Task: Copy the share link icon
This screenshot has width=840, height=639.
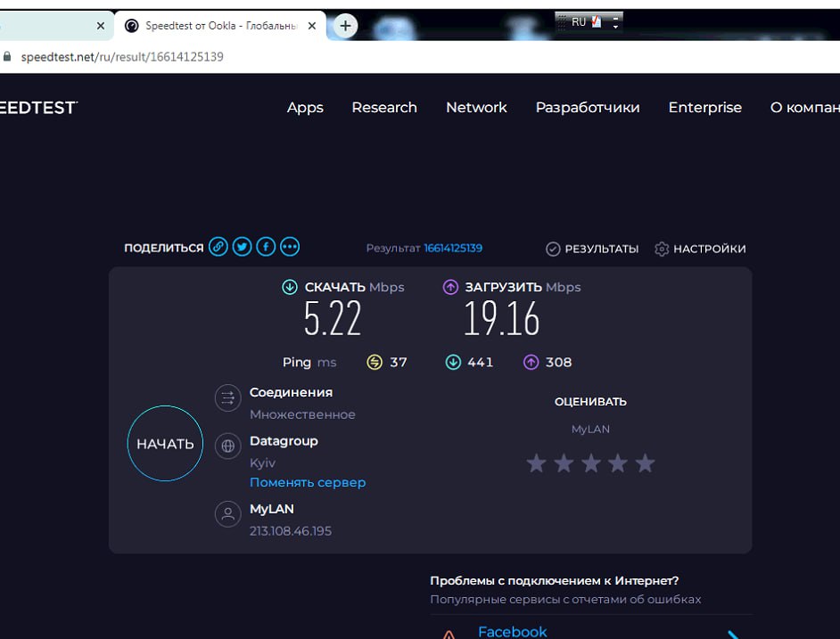Action: point(218,247)
